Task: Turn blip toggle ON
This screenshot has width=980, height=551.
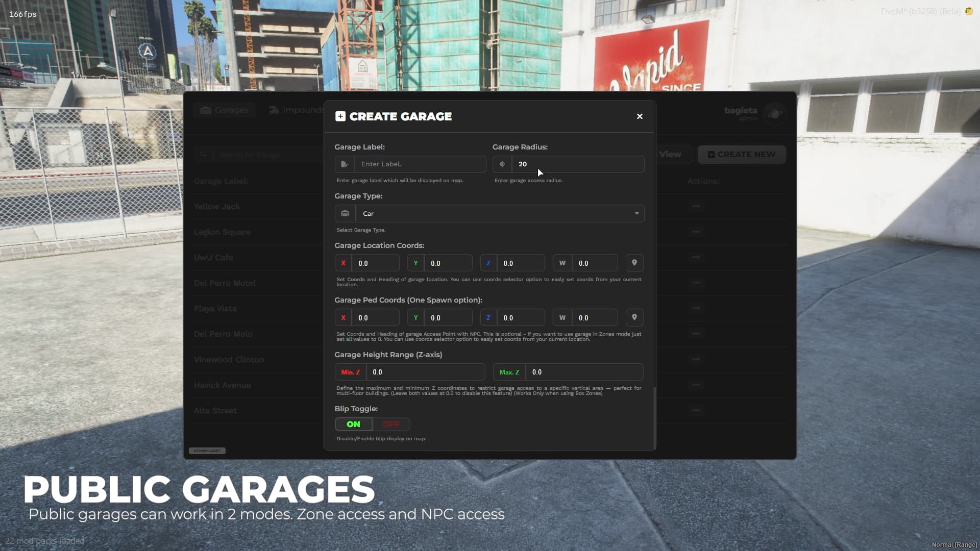Action: (353, 424)
